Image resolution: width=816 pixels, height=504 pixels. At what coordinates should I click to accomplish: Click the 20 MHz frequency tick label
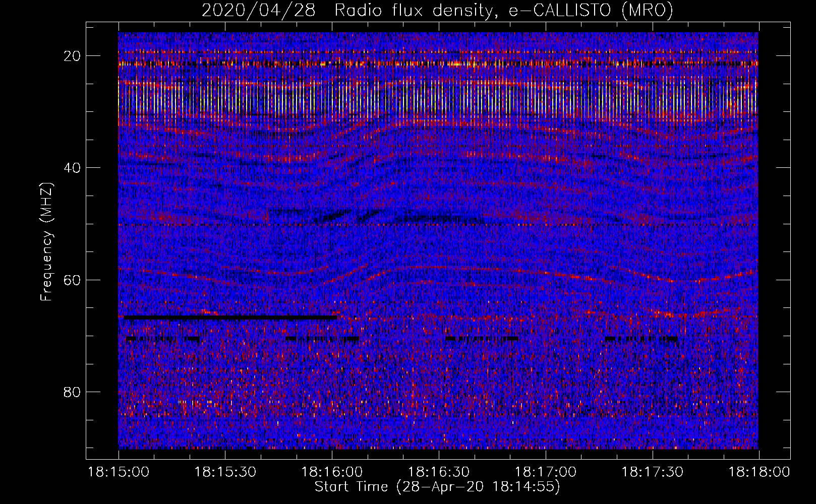click(72, 55)
